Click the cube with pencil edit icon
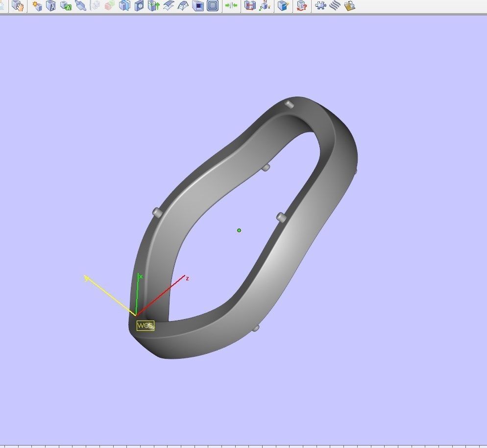This screenshot has height=448, width=487. click(283, 5)
